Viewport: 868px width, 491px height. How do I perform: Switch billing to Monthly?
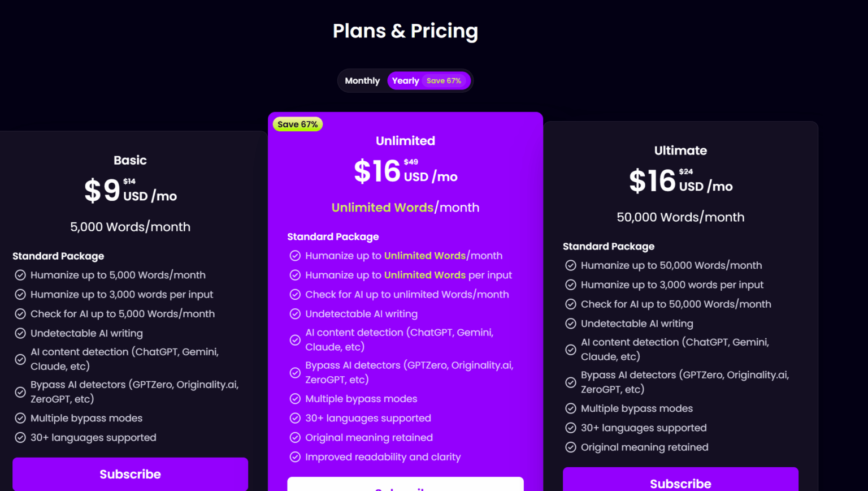pos(362,81)
